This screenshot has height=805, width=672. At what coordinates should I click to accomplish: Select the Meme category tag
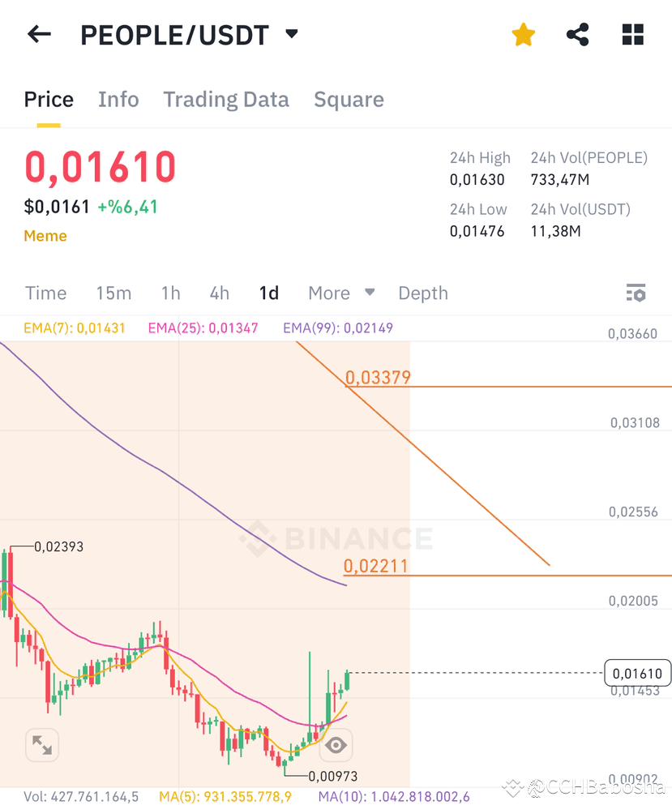tap(45, 235)
